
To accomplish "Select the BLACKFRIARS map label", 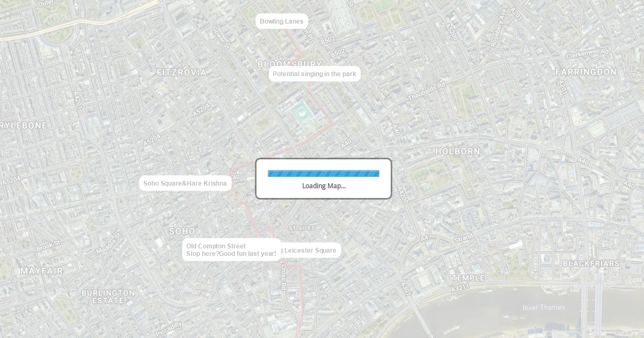I will coord(591,264).
